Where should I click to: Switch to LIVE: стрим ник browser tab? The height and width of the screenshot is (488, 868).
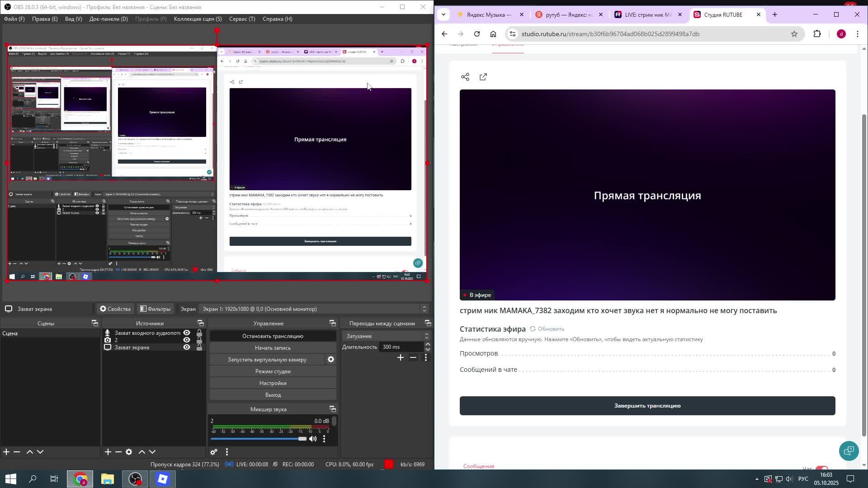coord(647,15)
